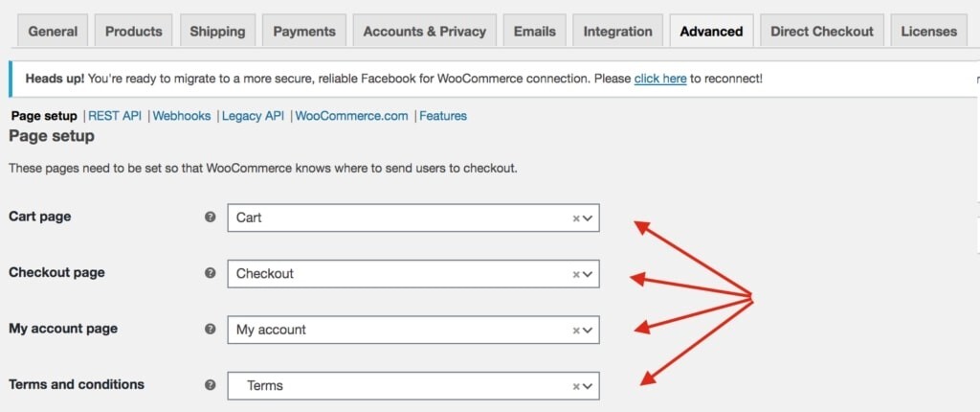
Task: Clear the Terms page selection (x)
Action: (x=576, y=386)
